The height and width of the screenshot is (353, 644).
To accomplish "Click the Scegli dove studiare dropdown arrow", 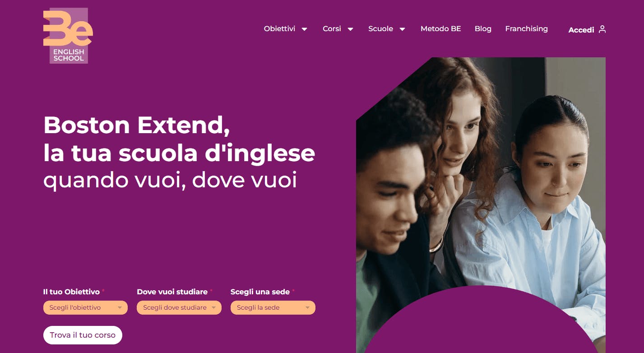I will 213,308.
